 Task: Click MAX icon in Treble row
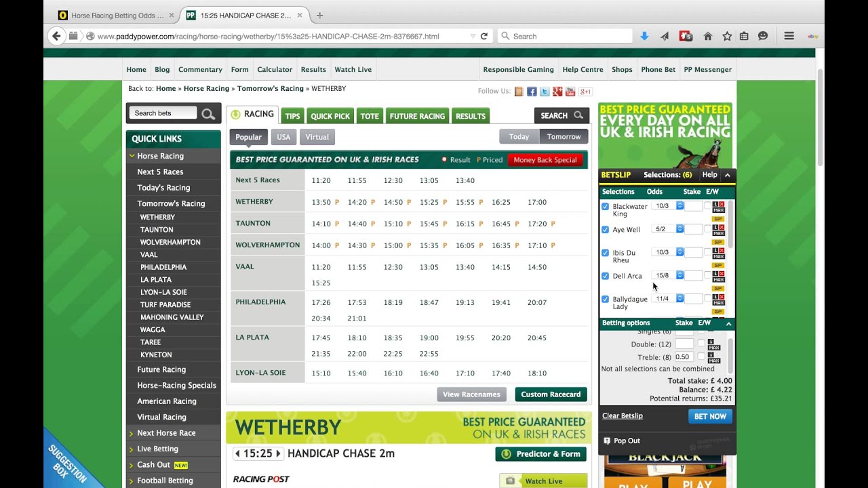[x=713, y=360]
